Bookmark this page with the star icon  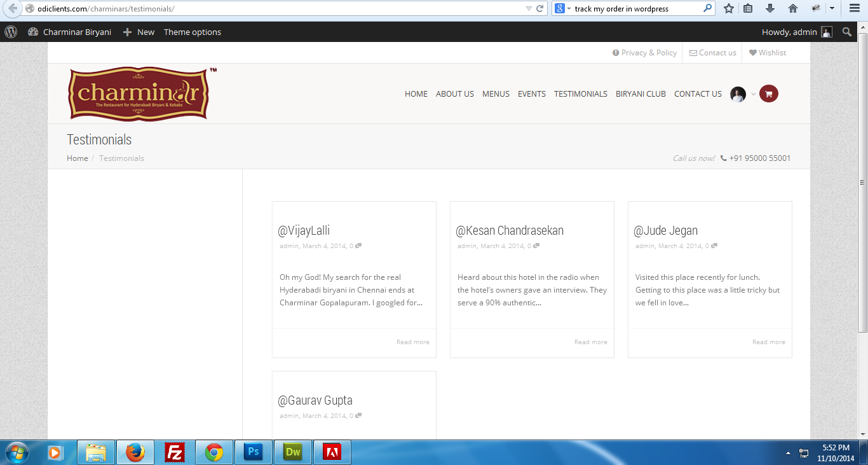(729, 9)
